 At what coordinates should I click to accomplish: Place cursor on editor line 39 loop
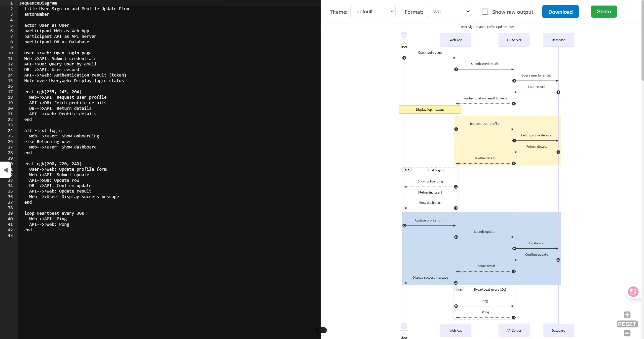point(54,213)
